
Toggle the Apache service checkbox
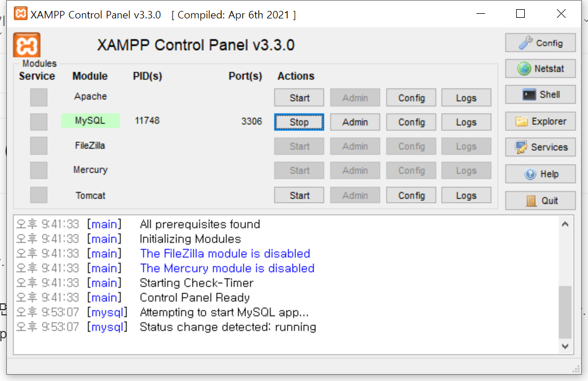click(39, 98)
